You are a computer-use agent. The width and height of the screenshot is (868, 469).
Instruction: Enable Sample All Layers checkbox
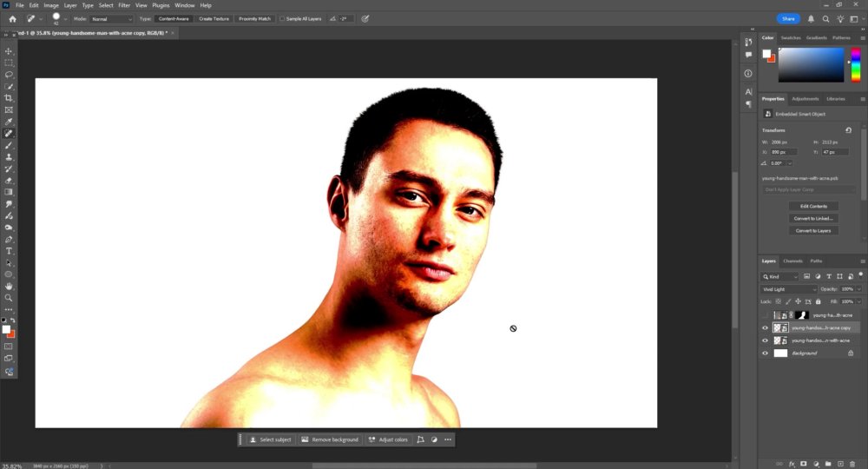coord(282,19)
